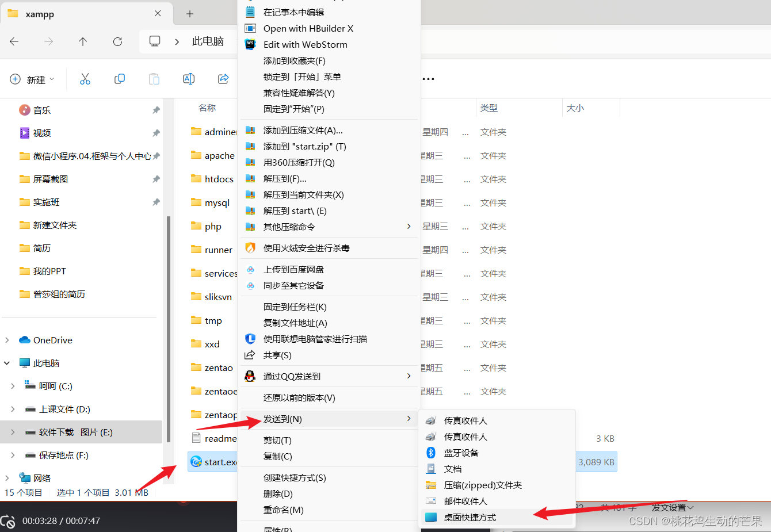Click the Bluetooth device icon in submenu
This screenshot has height=532, width=771.
pos(431,453)
